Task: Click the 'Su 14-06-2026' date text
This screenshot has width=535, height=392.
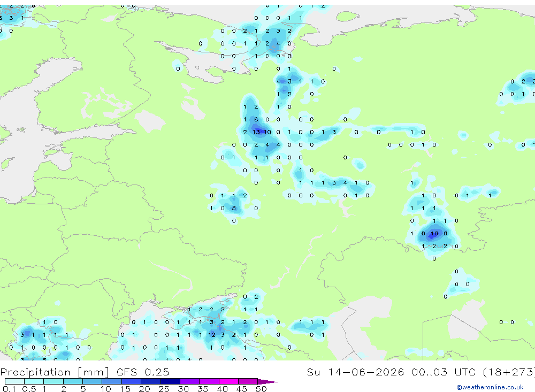Action: coord(356,372)
